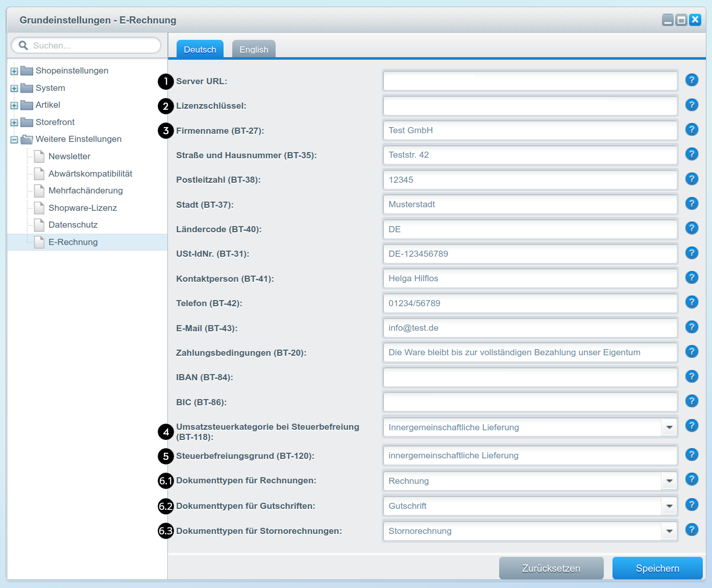Select Mehrfachänderung in the tree
712x588 pixels.
pos(86,190)
